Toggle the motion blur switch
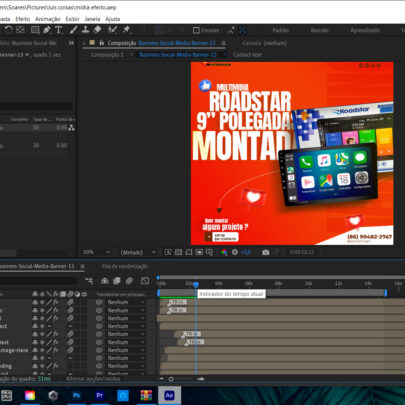Viewport: 405px width, 405px height. tap(129, 281)
